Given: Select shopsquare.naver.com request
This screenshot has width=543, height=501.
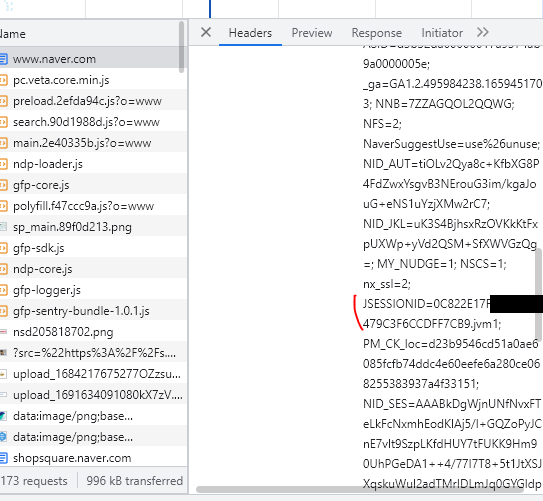Looking at the screenshot, I should (x=94, y=458).
